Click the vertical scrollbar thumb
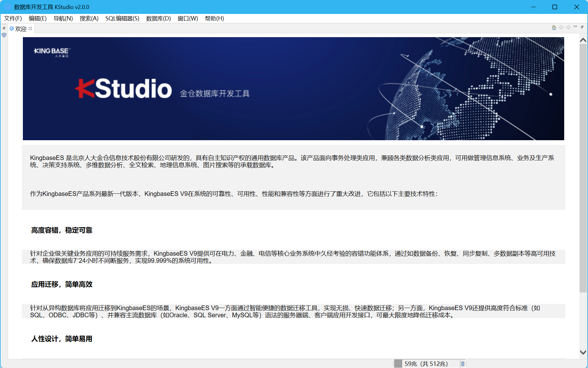588x368 pixels. pyautogui.click(x=583, y=168)
